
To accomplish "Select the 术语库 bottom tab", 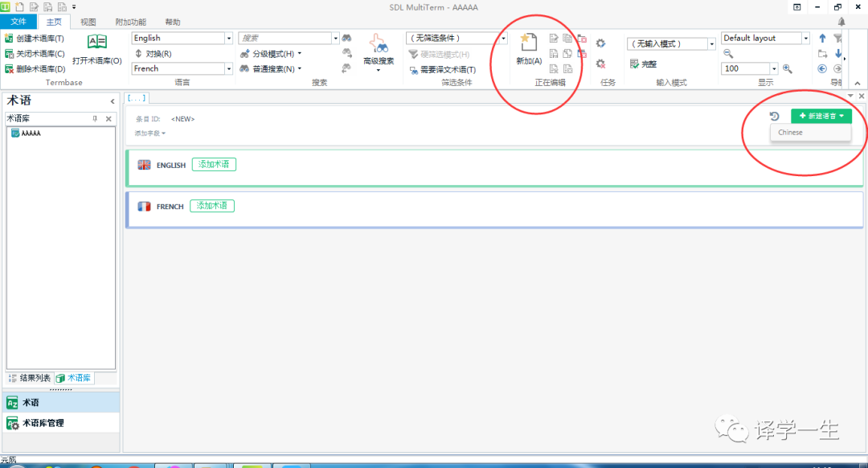I will click(73, 378).
